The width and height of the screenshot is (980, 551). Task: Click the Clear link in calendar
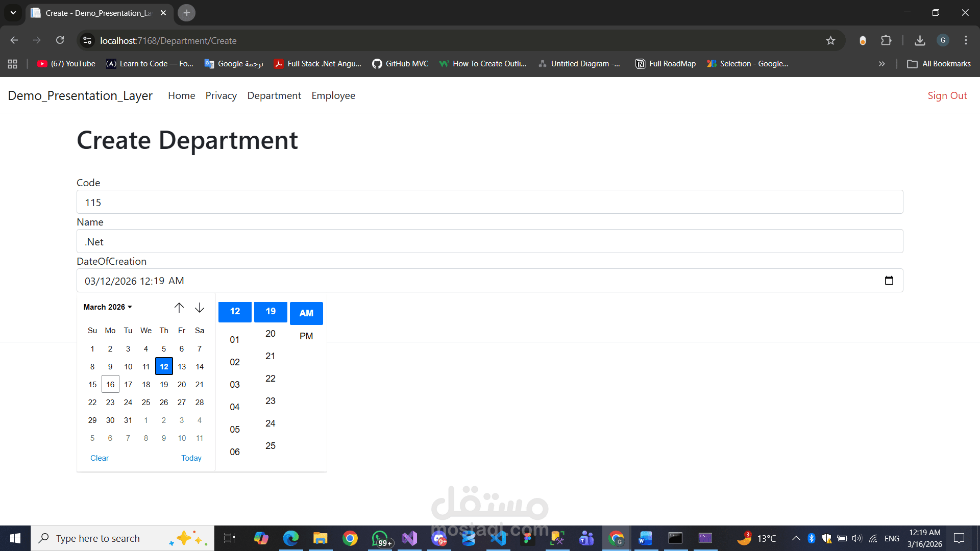point(100,458)
